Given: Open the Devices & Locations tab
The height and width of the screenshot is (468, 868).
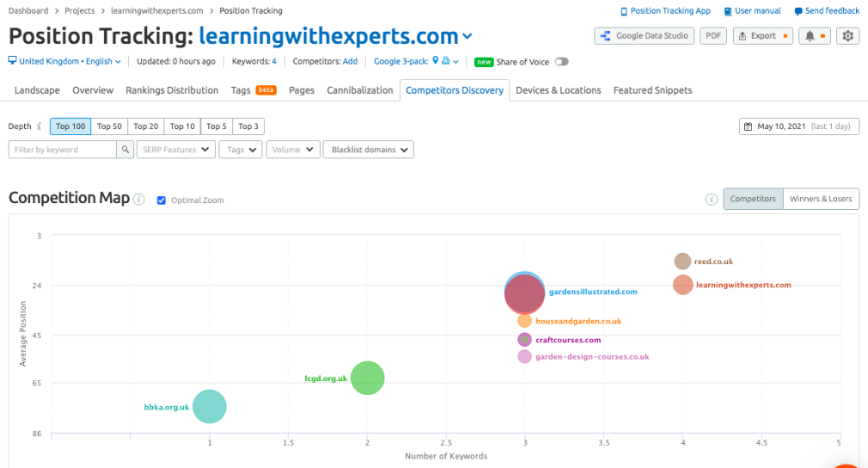Looking at the screenshot, I should [558, 90].
